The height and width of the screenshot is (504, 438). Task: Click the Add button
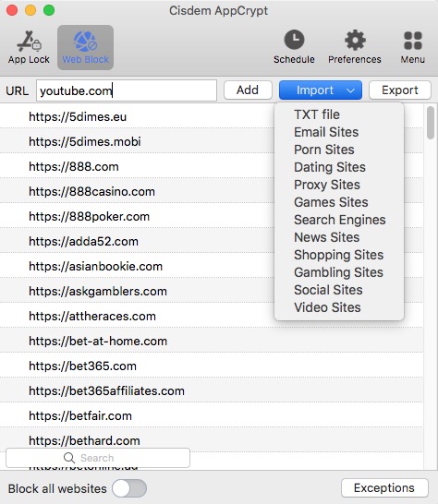click(248, 90)
